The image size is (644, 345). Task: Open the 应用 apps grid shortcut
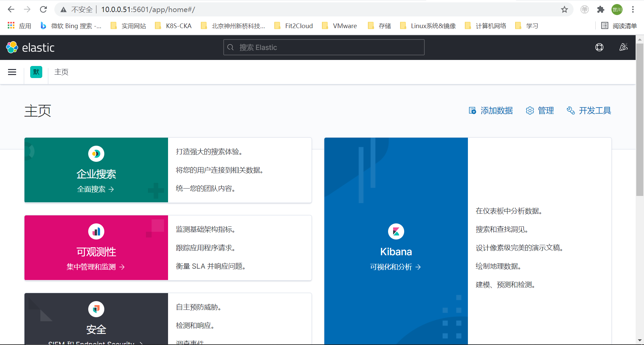[x=19, y=26]
